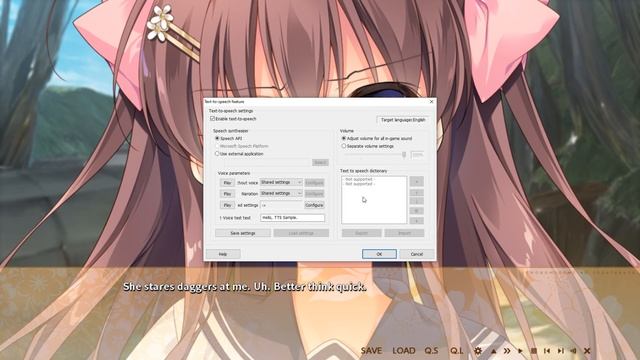Play the shared settings voice sample
640x360 pixels.
[227, 205]
